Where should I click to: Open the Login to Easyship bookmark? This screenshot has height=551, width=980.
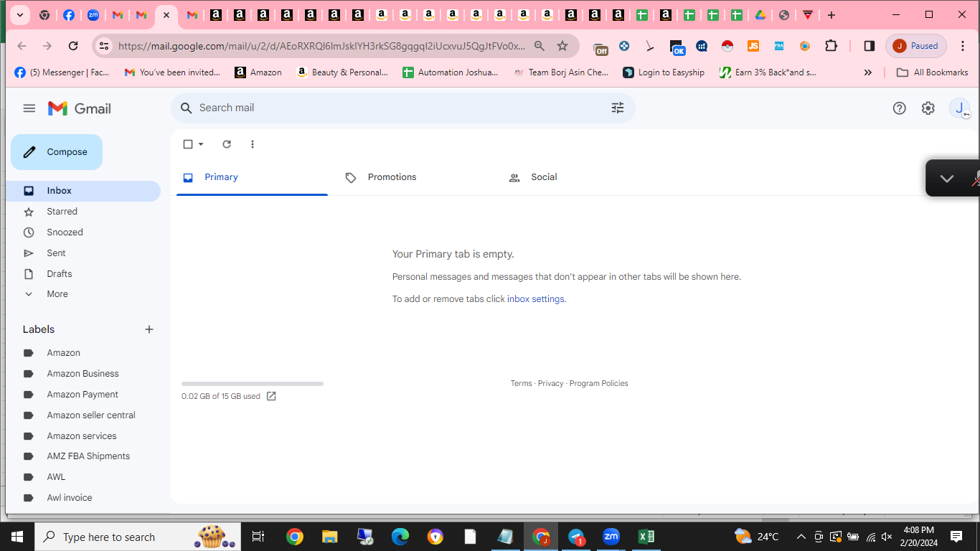pyautogui.click(x=664, y=72)
